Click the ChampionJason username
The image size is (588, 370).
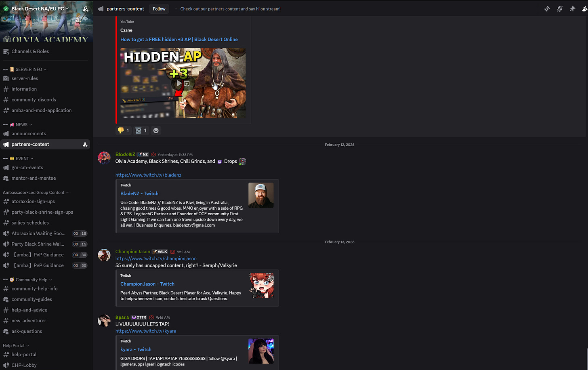(x=132, y=252)
